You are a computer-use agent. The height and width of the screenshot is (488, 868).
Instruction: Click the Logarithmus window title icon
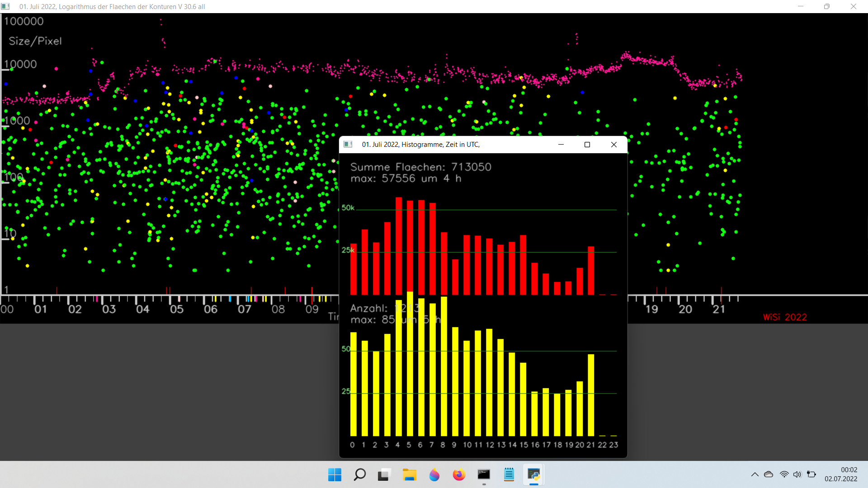click(x=5, y=6)
